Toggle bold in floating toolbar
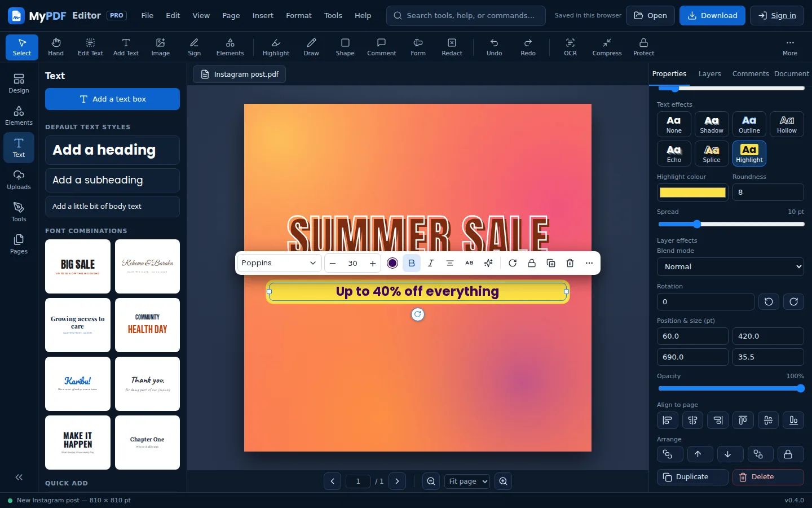The width and height of the screenshot is (812, 508). [x=412, y=263]
